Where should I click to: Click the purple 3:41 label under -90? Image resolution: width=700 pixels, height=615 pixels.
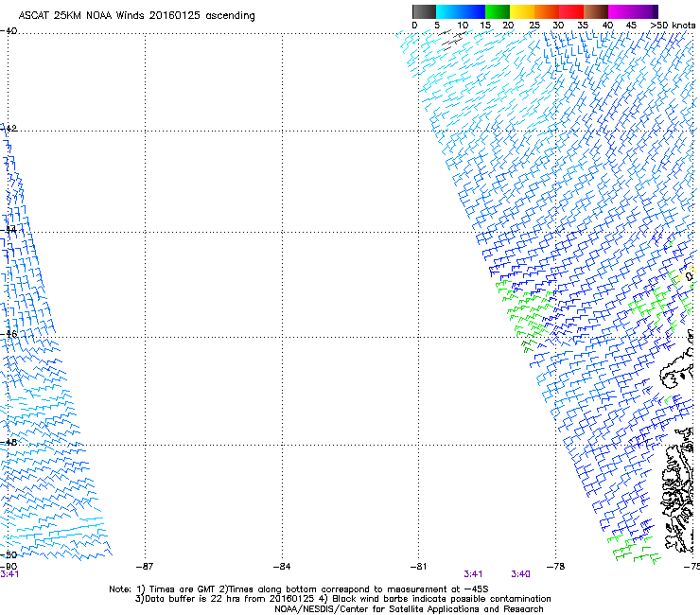click(x=9, y=574)
